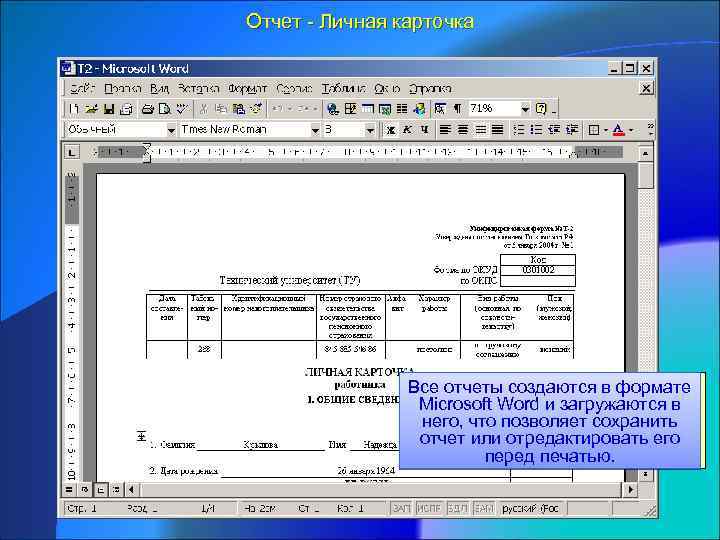Click the Columns toolbar icon

click(x=402, y=109)
